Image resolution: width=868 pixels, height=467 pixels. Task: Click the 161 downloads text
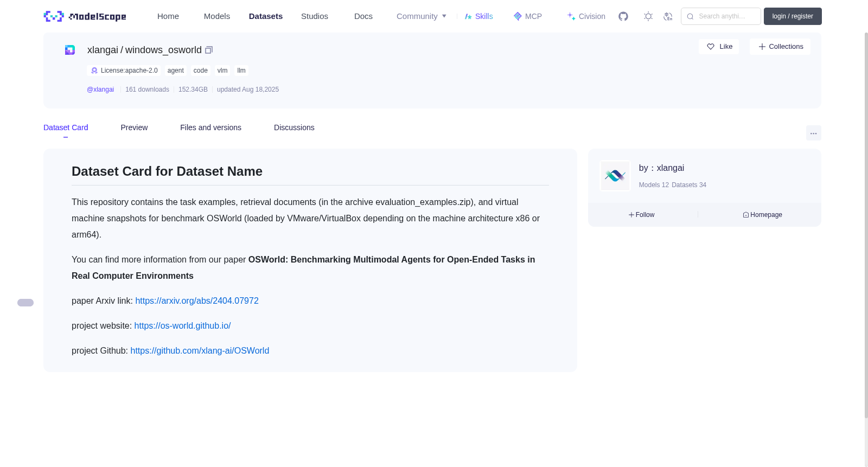pyautogui.click(x=147, y=89)
